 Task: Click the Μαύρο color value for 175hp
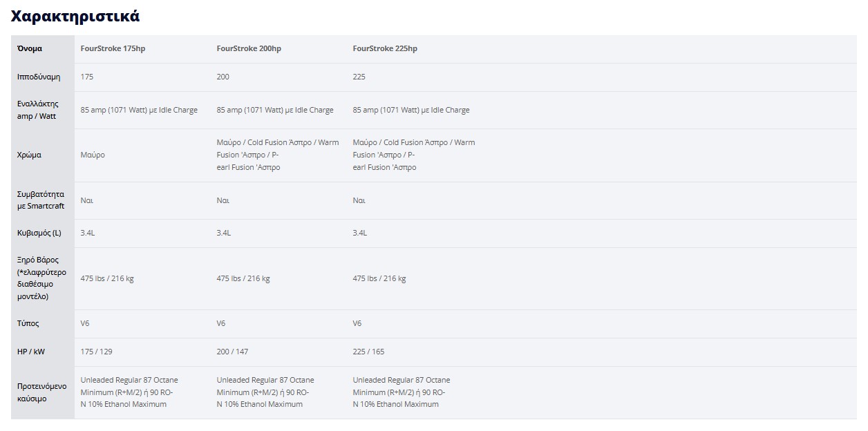tap(93, 155)
